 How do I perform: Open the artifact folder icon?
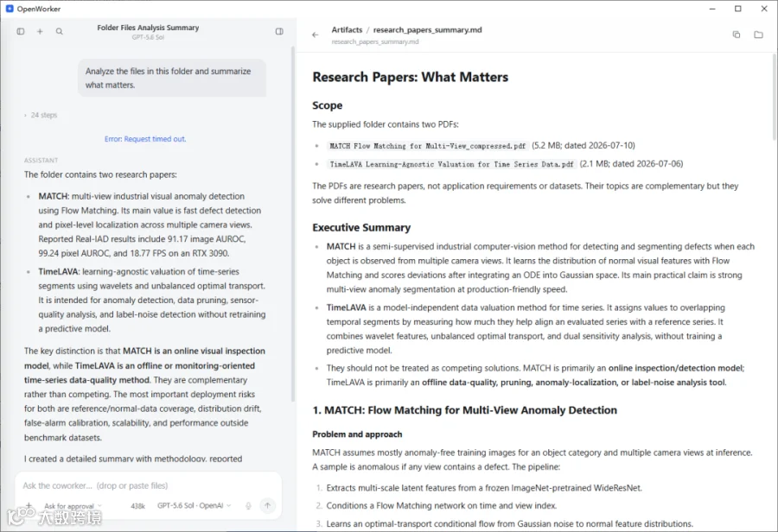tap(758, 35)
